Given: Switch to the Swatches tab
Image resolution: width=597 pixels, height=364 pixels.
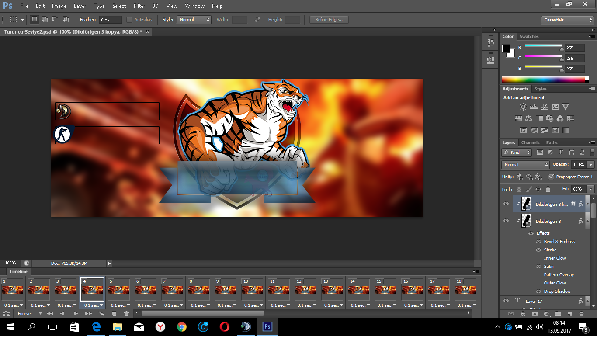Looking at the screenshot, I should tap(529, 36).
